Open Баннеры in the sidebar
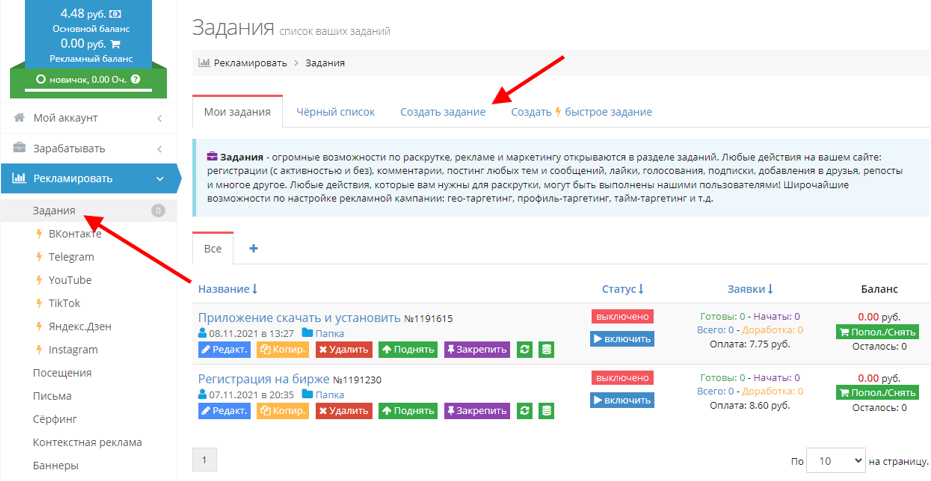 point(56,466)
